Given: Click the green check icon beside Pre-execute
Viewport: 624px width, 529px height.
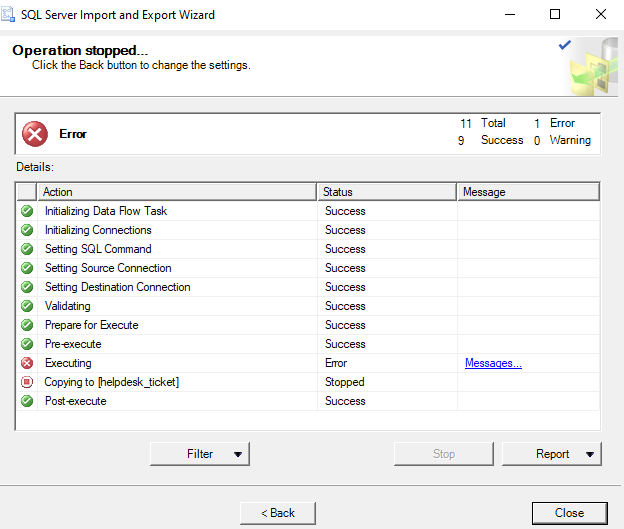Looking at the screenshot, I should coord(27,344).
